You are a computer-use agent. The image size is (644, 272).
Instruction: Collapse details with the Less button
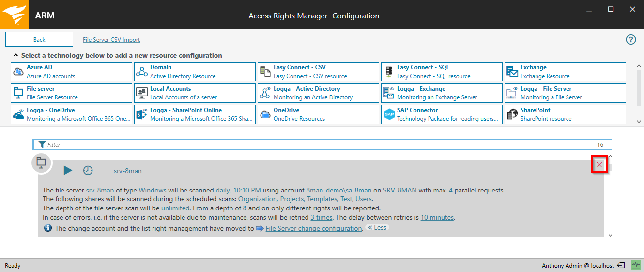coord(378,227)
